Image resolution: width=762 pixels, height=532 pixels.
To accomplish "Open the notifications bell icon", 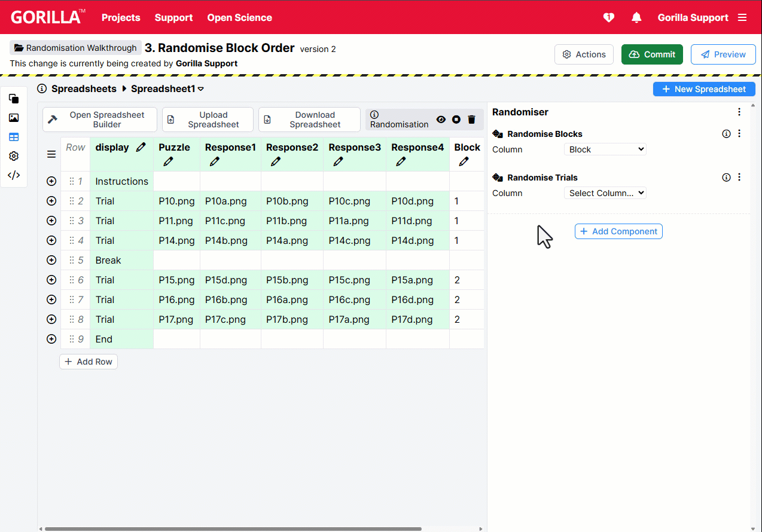I will pos(636,17).
